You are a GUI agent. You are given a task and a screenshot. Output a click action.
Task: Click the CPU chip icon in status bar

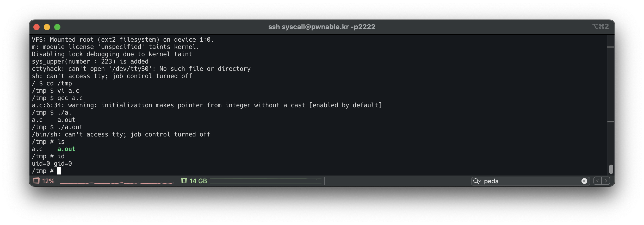click(x=36, y=181)
